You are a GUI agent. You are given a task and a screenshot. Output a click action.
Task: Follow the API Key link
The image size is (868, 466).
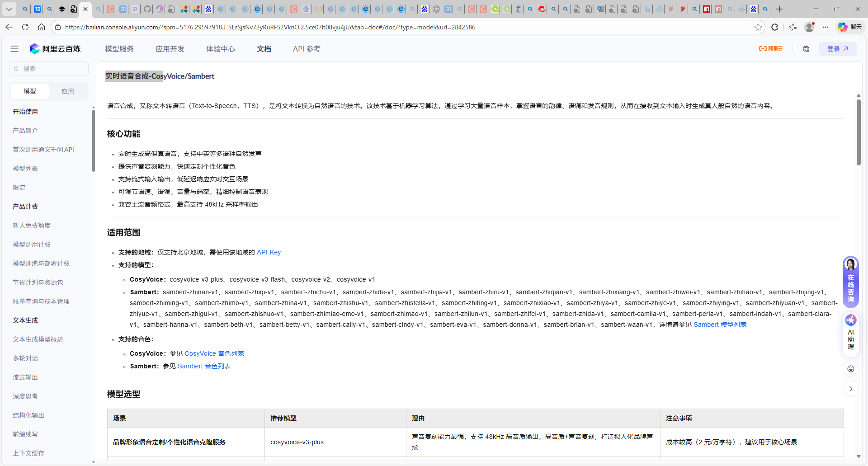point(269,252)
